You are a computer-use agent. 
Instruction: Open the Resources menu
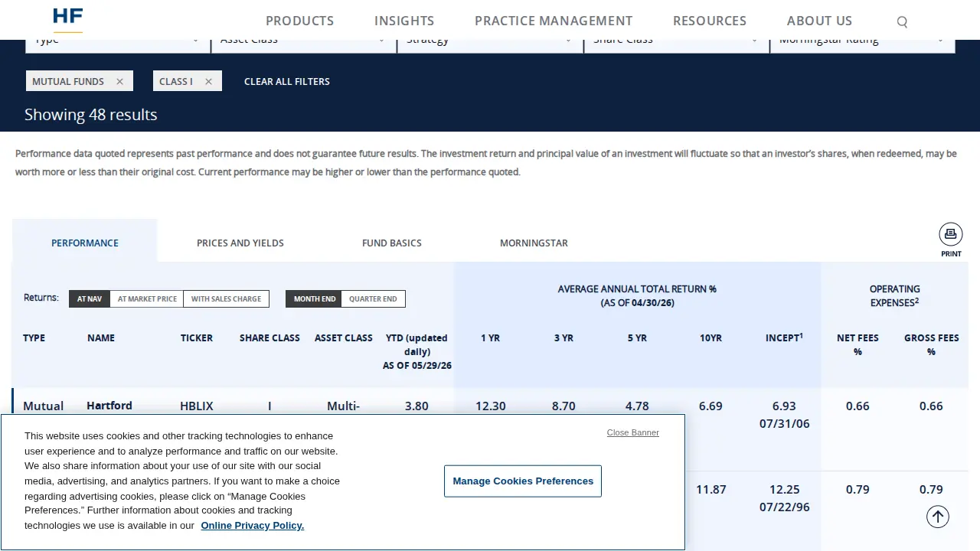pyautogui.click(x=710, y=21)
